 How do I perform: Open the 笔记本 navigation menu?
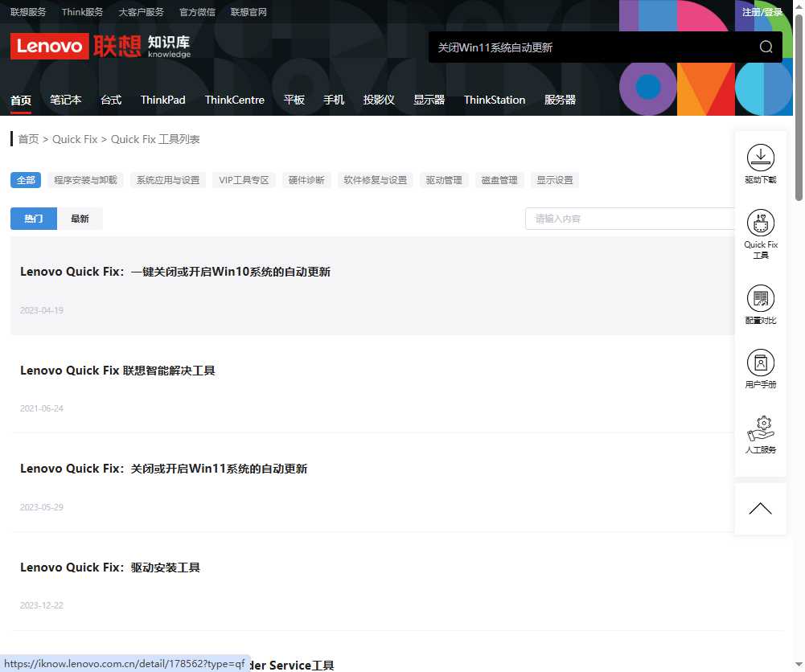click(66, 100)
